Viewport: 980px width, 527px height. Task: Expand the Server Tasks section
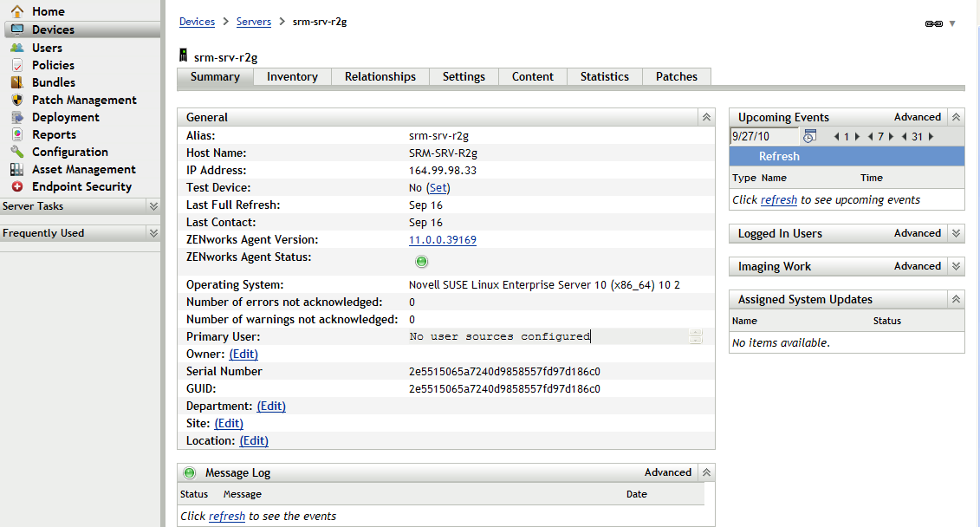pyautogui.click(x=153, y=206)
